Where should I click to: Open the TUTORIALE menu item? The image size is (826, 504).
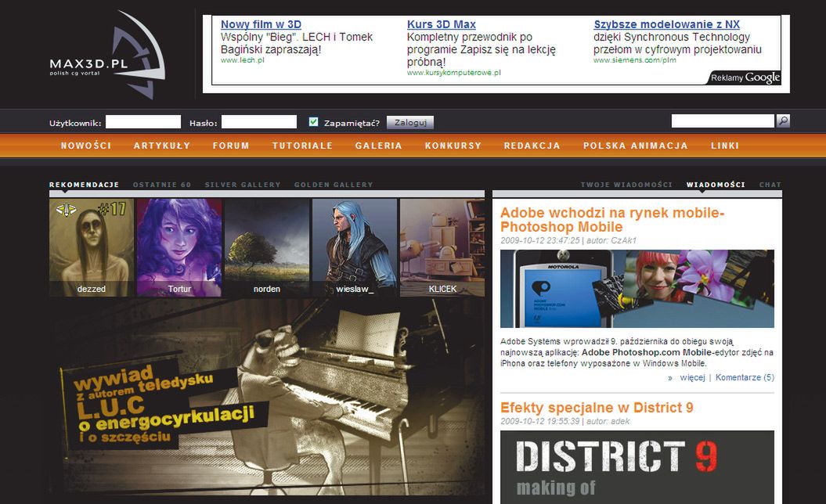302,146
